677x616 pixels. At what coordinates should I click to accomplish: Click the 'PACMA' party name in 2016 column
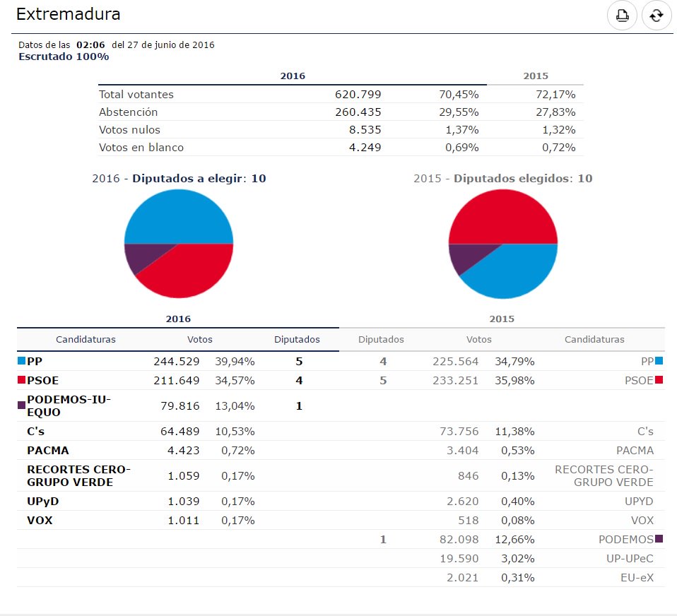(47, 450)
